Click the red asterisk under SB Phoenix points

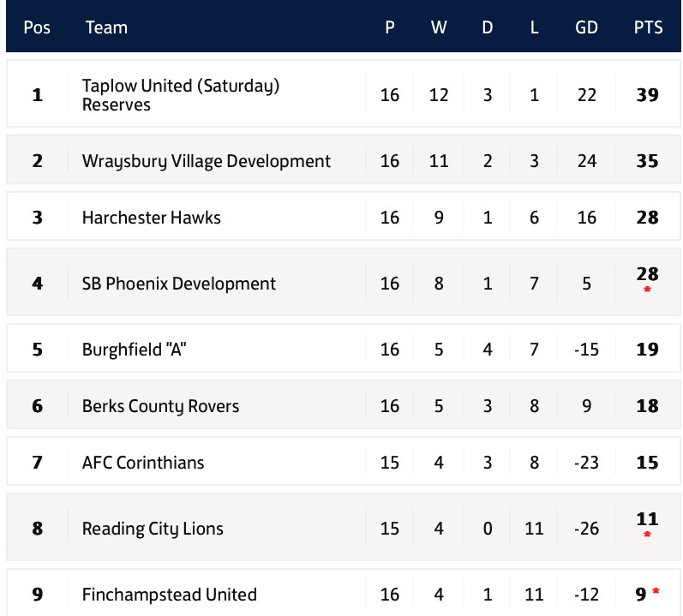click(647, 290)
